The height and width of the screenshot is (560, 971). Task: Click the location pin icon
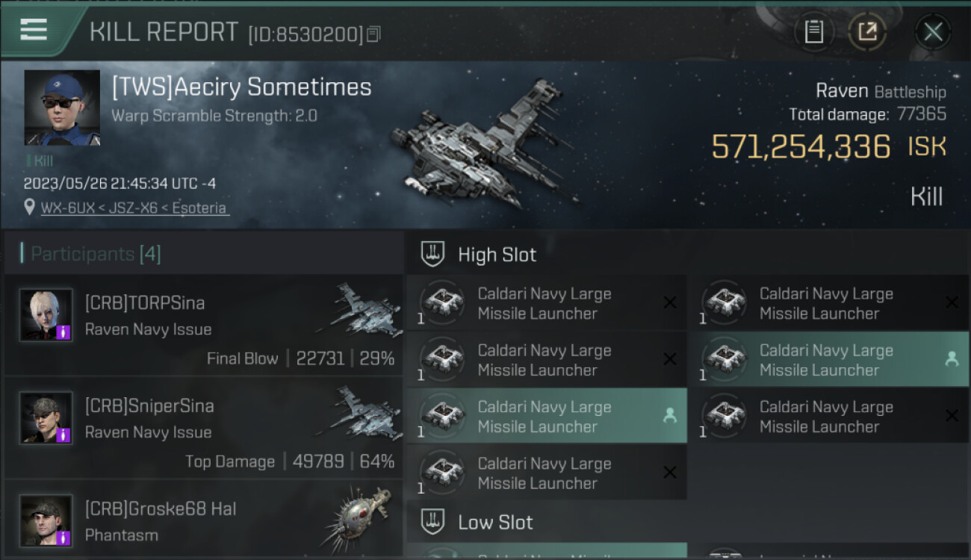tap(29, 208)
